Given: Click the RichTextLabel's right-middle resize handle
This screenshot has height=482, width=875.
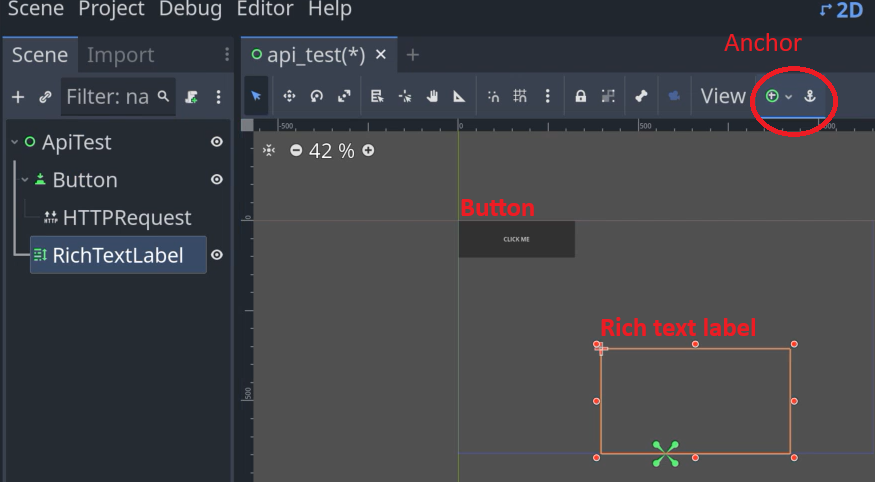Looking at the screenshot, I should click(794, 401).
